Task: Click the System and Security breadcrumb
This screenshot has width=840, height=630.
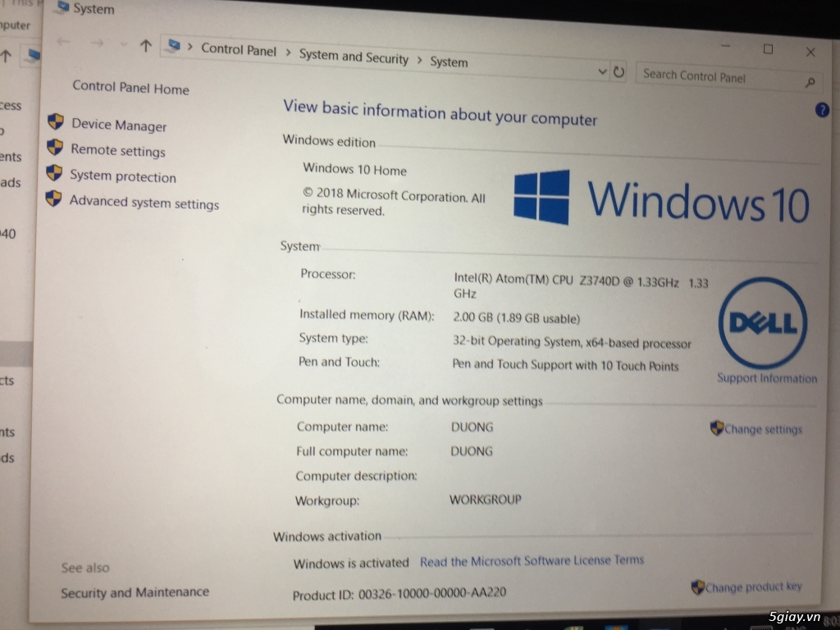Action: (x=354, y=57)
